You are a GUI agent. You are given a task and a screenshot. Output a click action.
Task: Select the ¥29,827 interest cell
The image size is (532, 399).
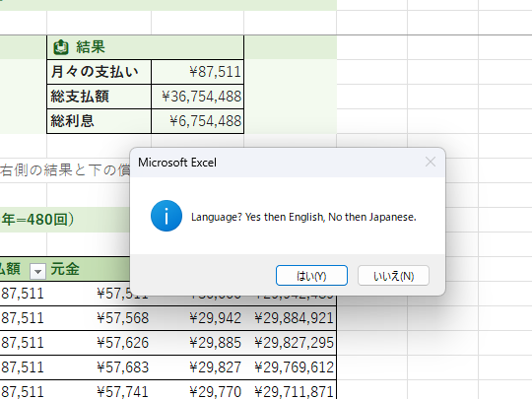point(197,367)
